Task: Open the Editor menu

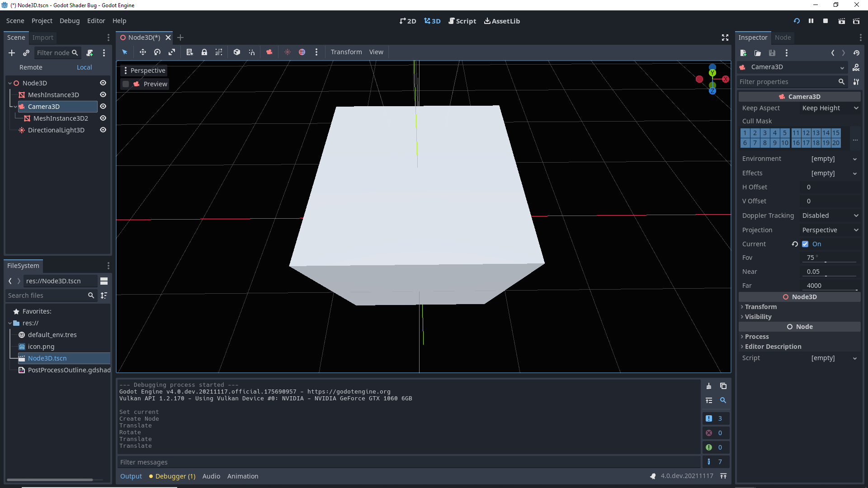Action: tap(96, 21)
